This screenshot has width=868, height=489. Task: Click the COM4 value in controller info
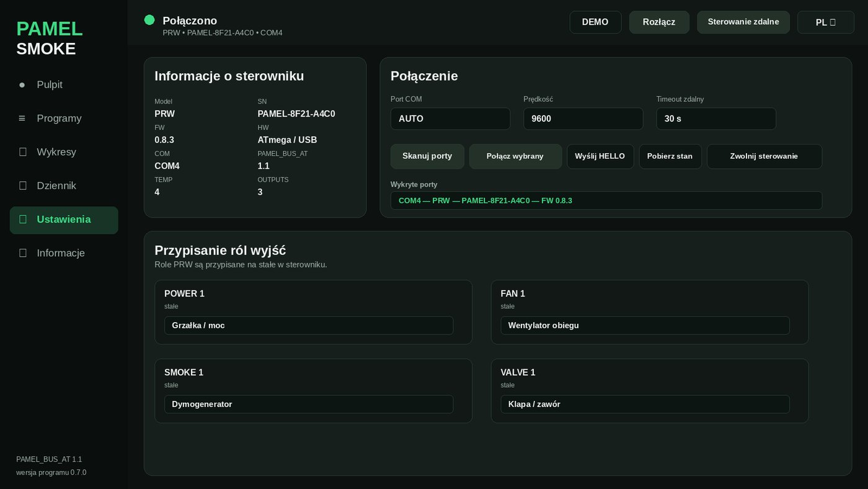click(x=167, y=166)
